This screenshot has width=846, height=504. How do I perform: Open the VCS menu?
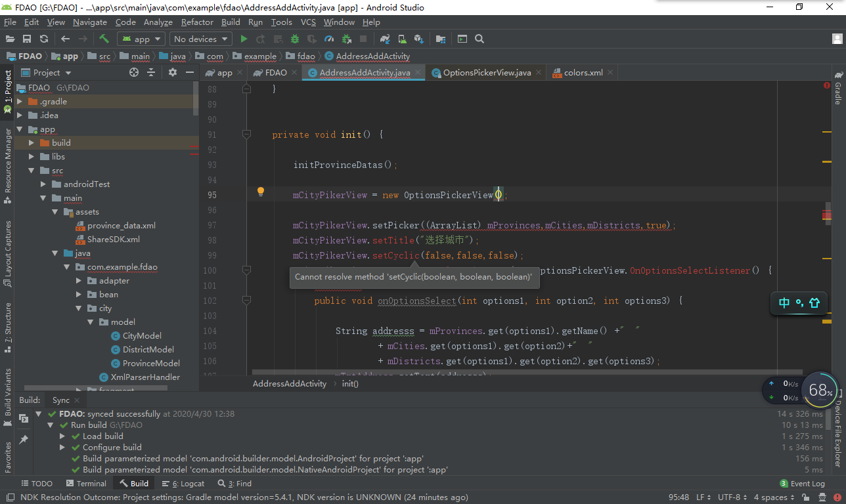pos(308,22)
